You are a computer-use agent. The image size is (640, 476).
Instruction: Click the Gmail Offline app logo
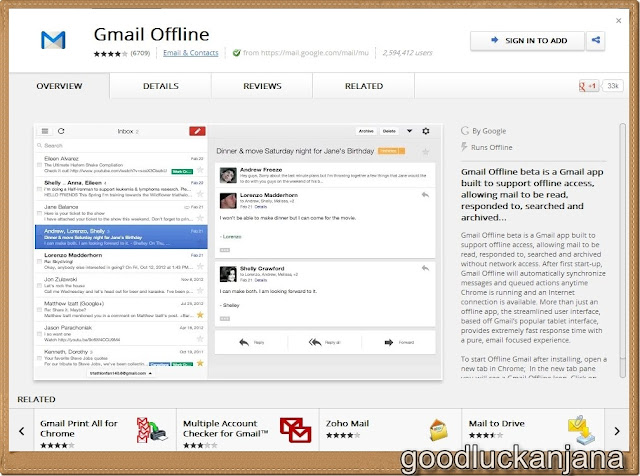coord(53,40)
